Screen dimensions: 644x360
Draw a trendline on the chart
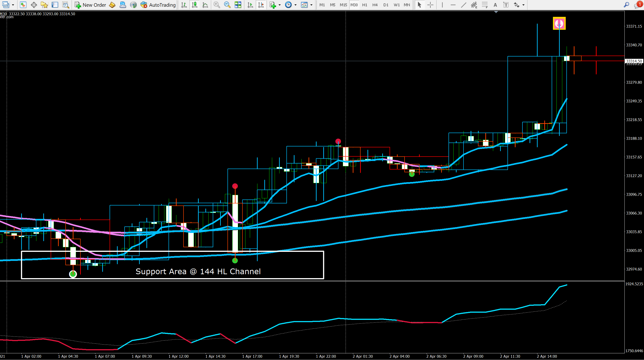[x=463, y=5]
